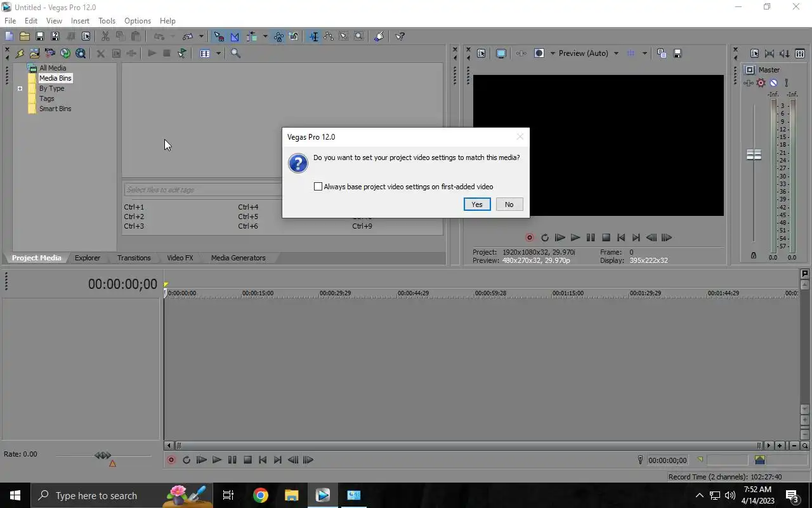Select the Smart Bins folder
Viewport: 812px width, 508px height.
click(55, 109)
